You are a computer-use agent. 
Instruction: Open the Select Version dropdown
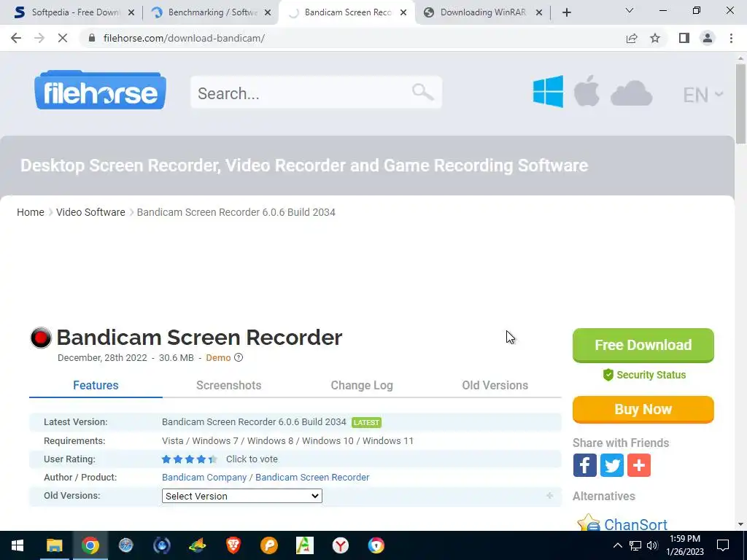point(242,496)
